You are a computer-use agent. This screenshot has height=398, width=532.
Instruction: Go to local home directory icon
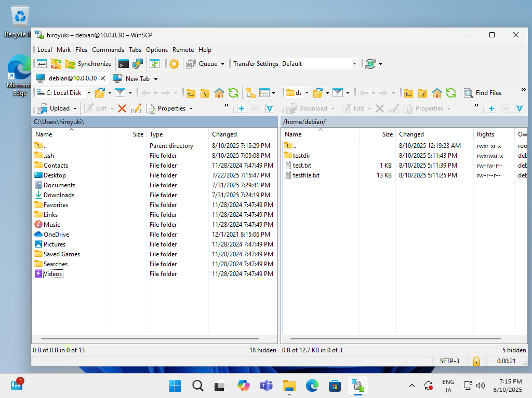click(219, 93)
